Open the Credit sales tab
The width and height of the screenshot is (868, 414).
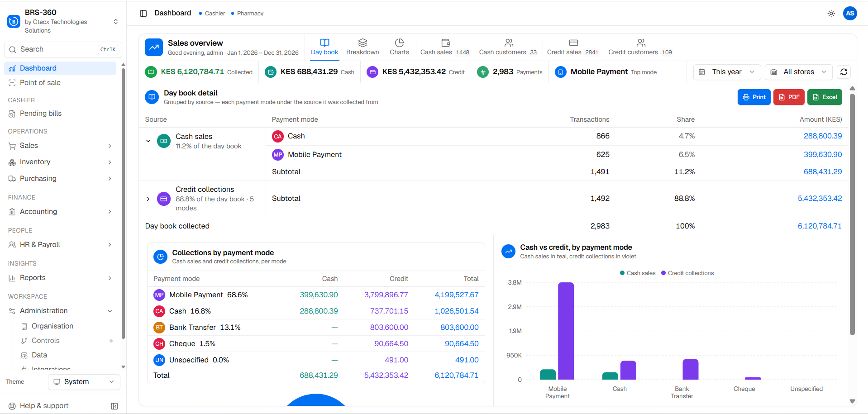click(572, 47)
